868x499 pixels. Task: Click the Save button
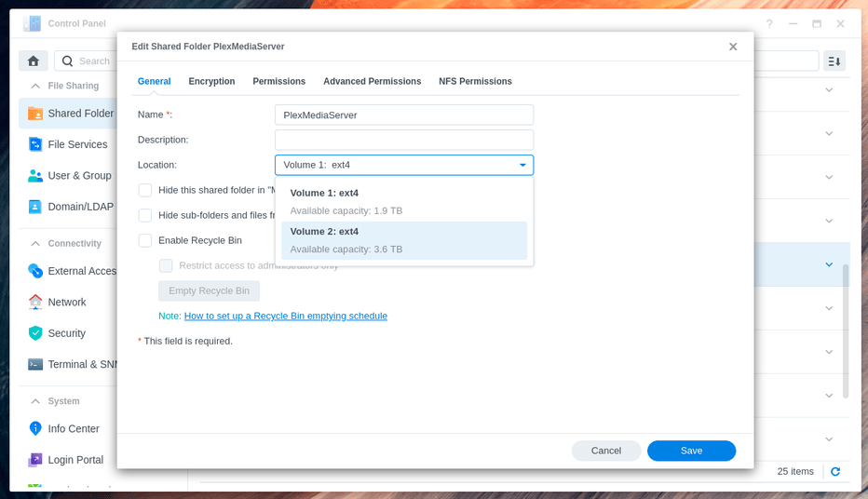691,451
